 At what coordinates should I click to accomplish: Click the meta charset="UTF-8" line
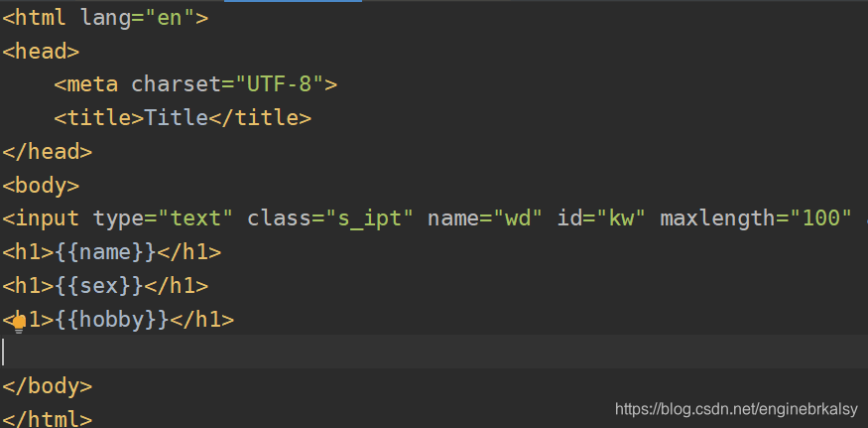[195, 84]
